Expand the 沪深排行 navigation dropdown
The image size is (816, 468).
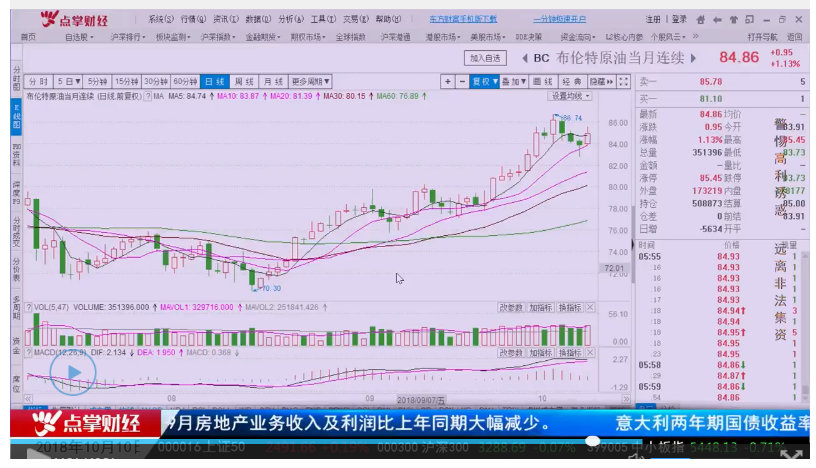128,37
